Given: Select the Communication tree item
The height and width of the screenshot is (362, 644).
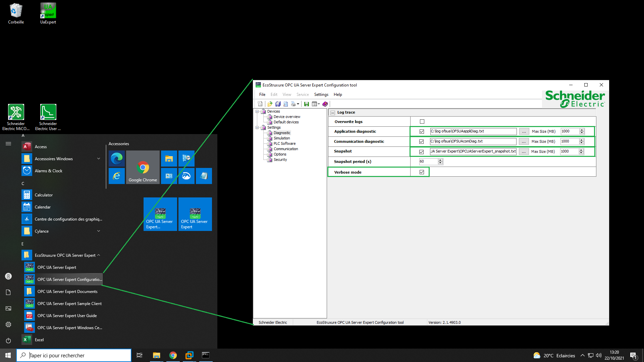Looking at the screenshot, I should (286, 149).
